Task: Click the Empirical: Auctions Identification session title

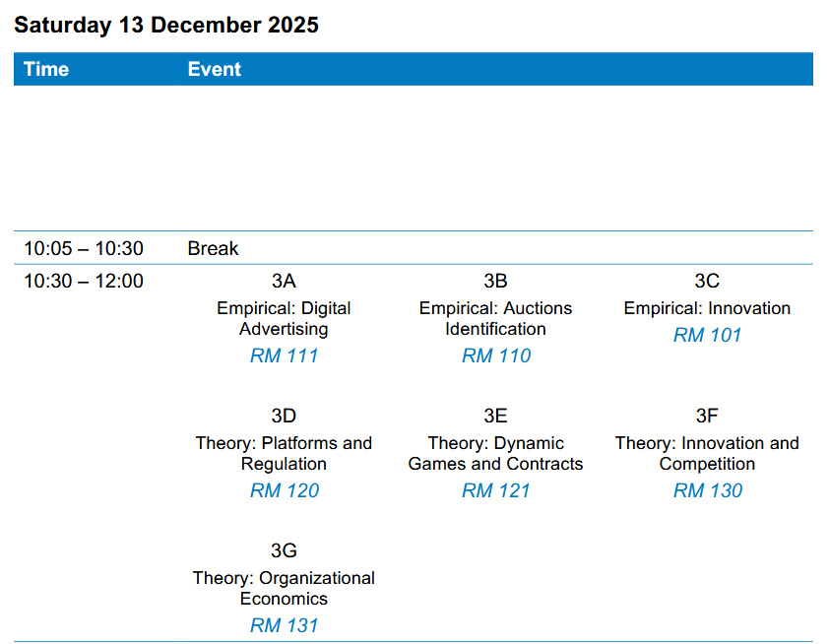Action: 495,319
